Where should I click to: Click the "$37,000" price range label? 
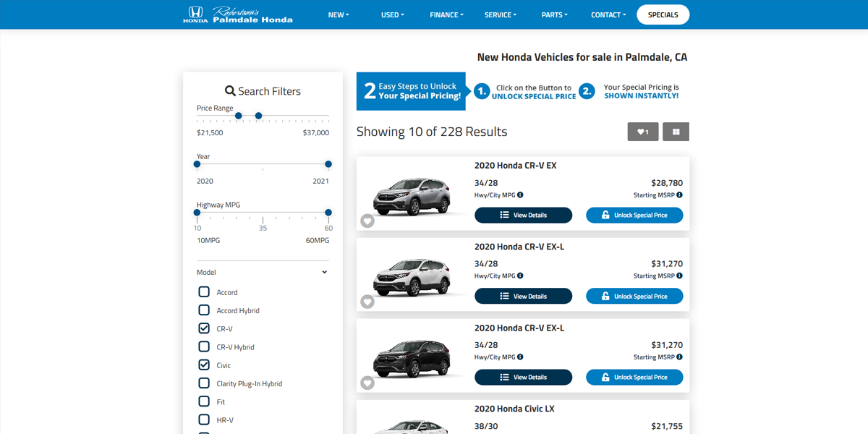pos(316,132)
